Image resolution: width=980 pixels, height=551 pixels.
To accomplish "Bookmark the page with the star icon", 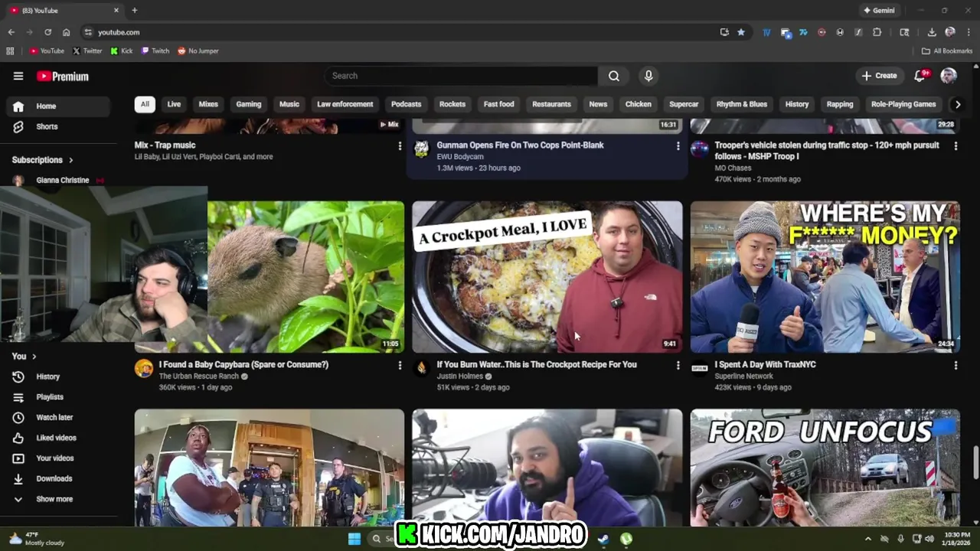I will (741, 32).
